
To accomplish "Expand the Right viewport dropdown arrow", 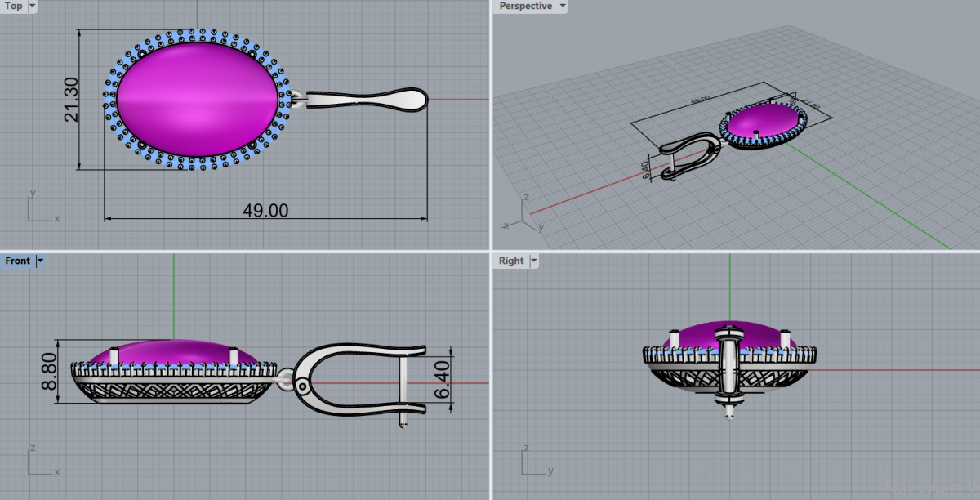I will tap(533, 261).
